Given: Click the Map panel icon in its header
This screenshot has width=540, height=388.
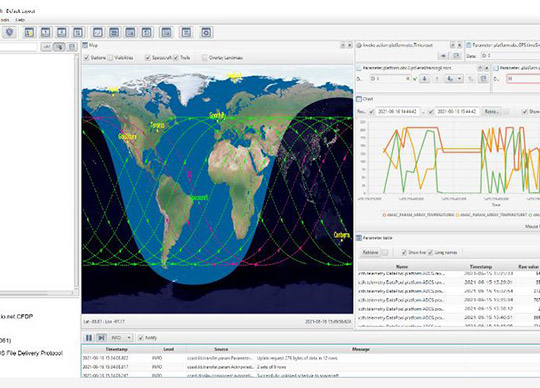Looking at the screenshot, I should point(85,45).
